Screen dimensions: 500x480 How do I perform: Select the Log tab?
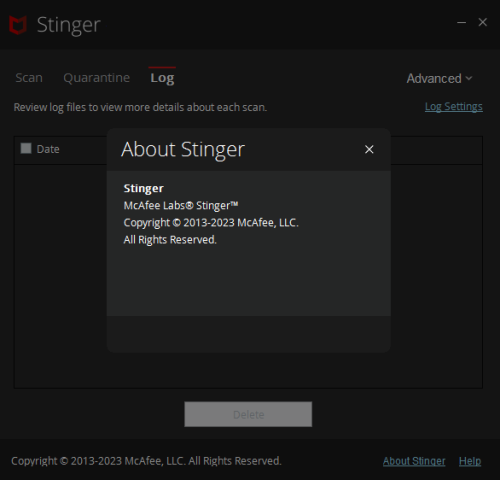coord(162,78)
